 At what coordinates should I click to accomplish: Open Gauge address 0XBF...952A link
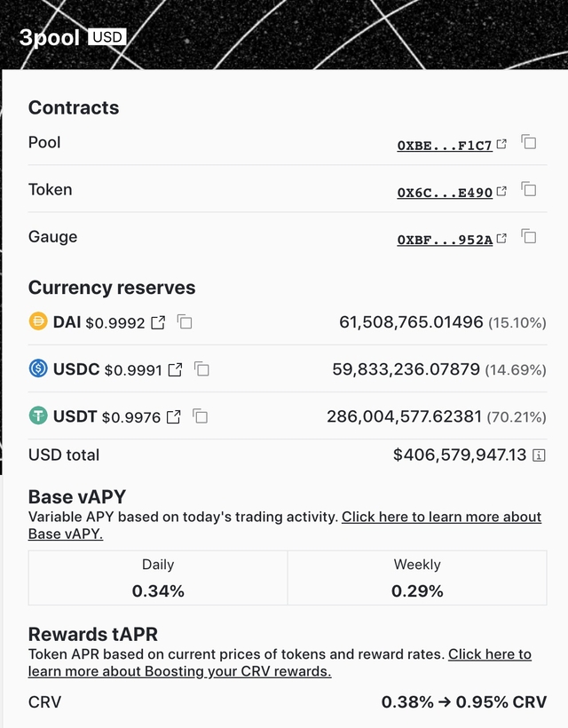pyautogui.click(x=445, y=239)
